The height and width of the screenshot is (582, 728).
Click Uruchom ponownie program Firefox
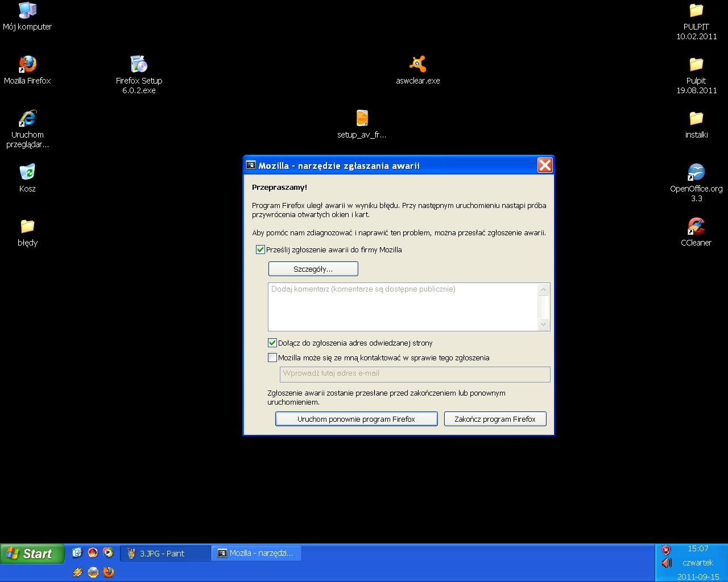point(357,419)
